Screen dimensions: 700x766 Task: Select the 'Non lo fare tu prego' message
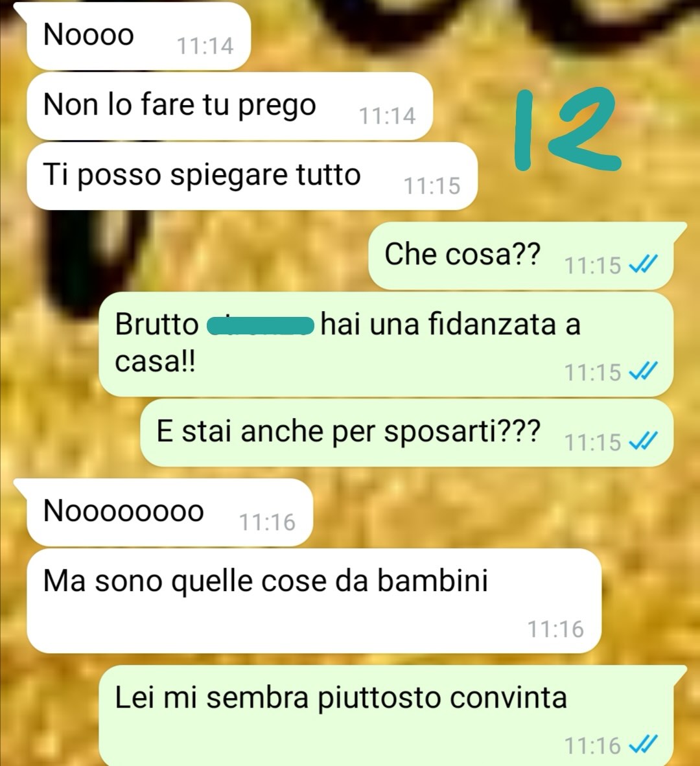click(229, 106)
